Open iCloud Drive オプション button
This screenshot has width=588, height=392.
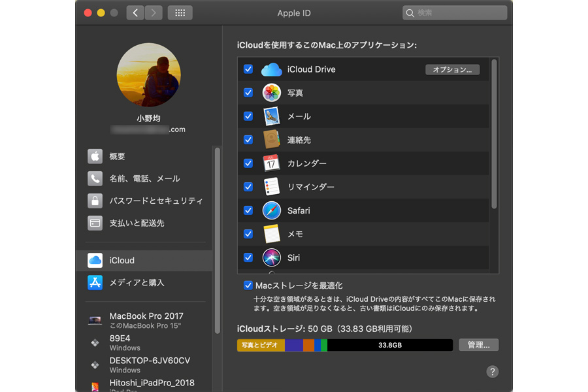point(452,69)
